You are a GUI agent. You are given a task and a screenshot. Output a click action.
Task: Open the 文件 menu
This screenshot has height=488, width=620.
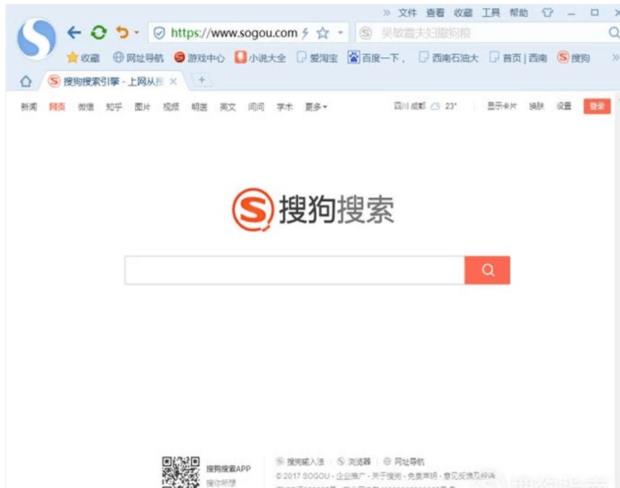[x=407, y=13]
